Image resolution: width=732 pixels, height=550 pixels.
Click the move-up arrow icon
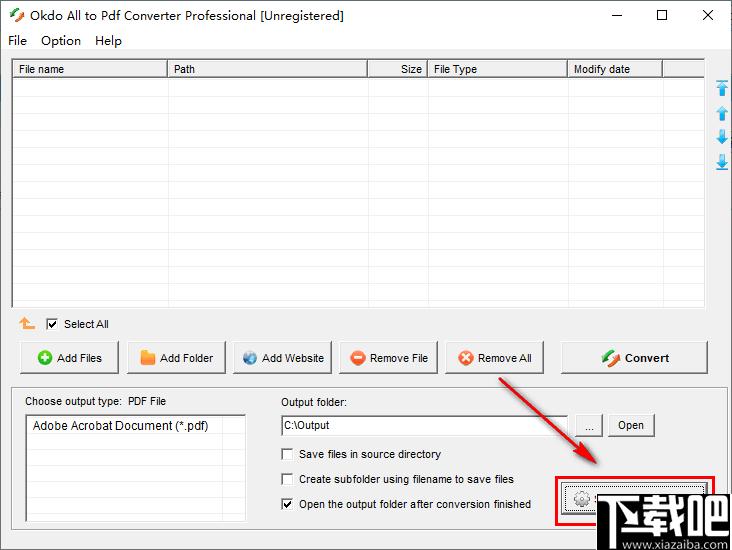(722, 113)
